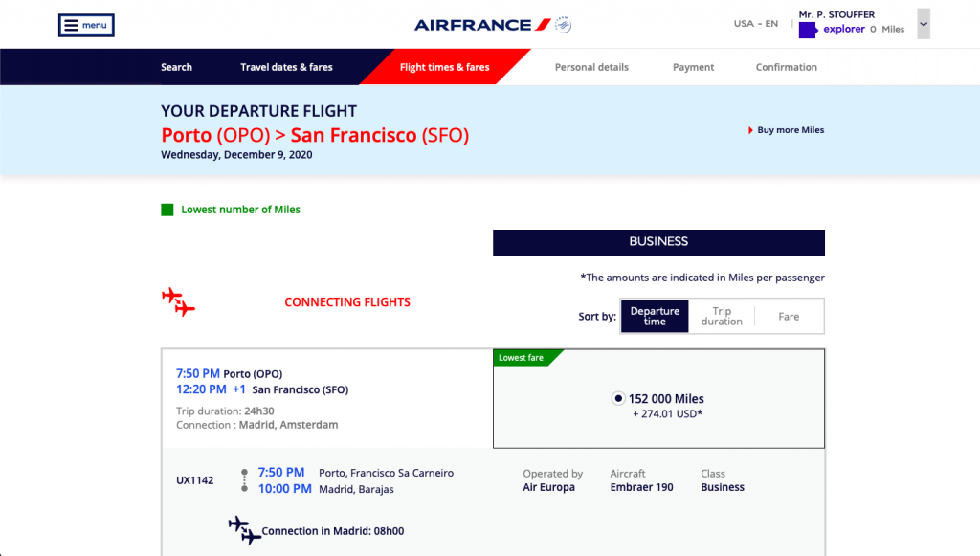Click the Lowest fare green tag

[x=525, y=358]
